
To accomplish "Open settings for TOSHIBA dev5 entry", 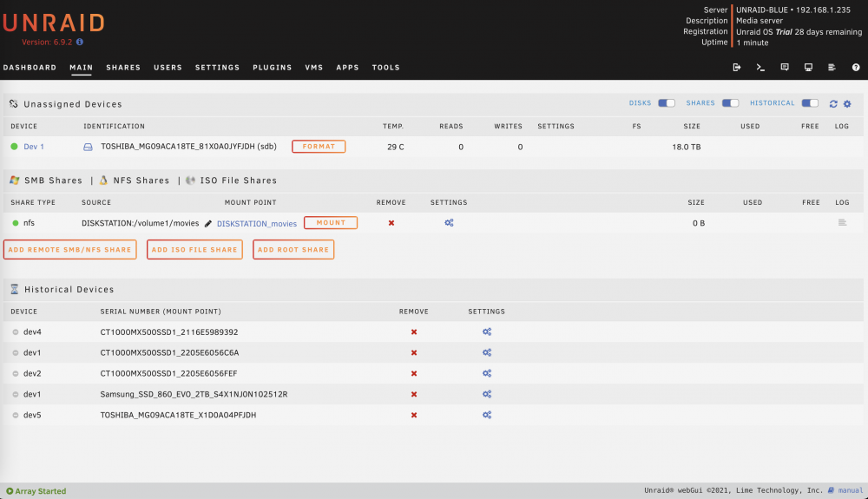I will tap(487, 415).
